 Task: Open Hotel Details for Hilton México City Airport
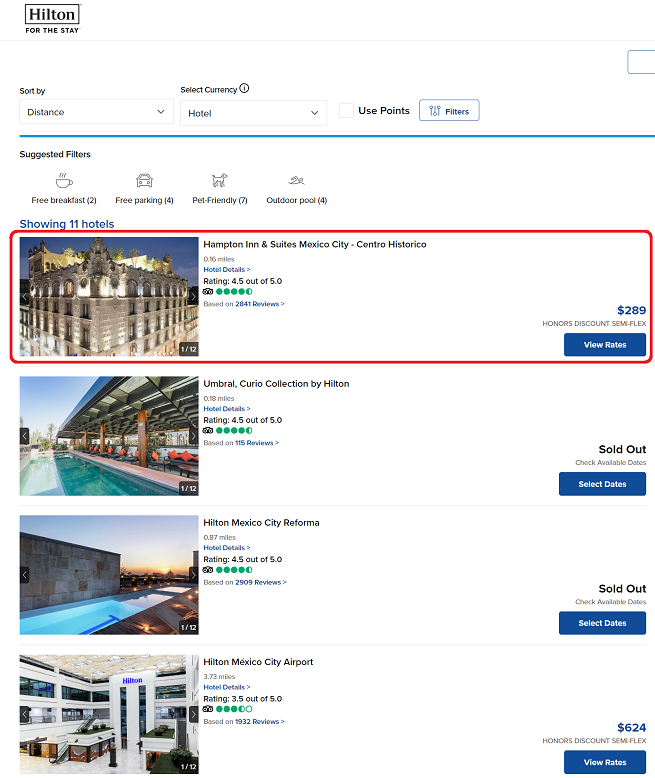coord(227,687)
